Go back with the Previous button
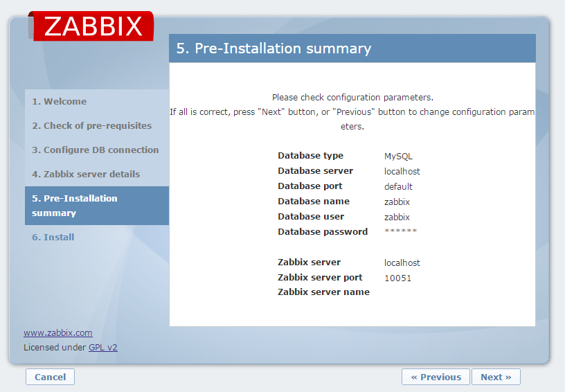565x392 pixels. (436, 377)
